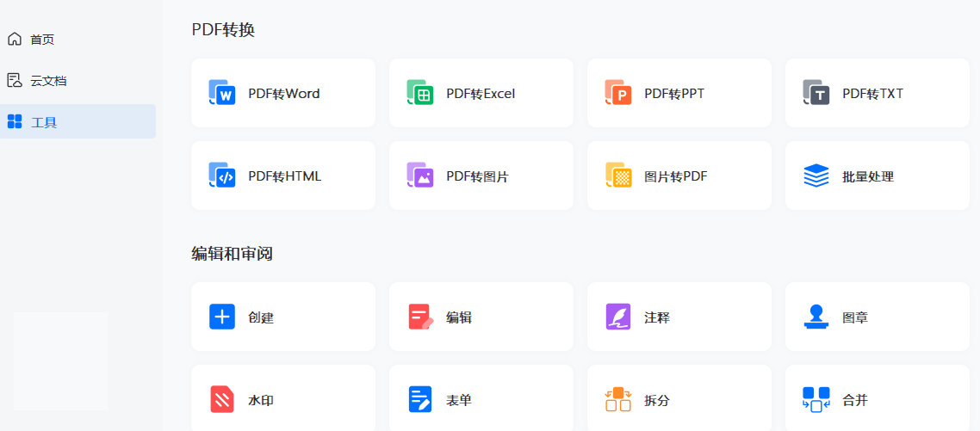Click the orange PDF转PPT icon

[618, 92]
